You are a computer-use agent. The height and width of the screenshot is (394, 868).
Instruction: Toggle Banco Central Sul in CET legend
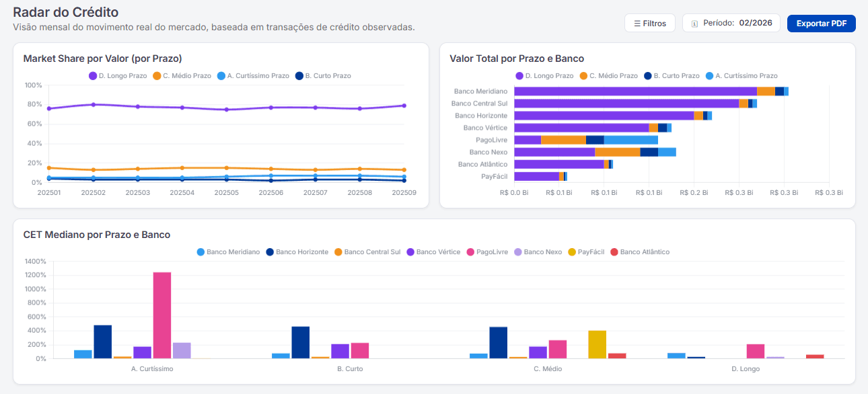pyautogui.click(x=367, y=252)
